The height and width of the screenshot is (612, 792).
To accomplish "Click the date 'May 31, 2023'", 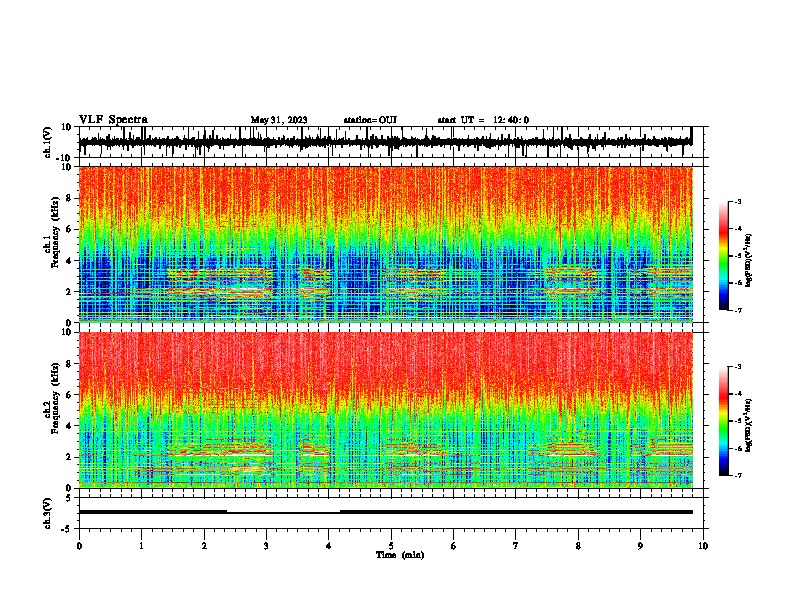I will [279, 120].
